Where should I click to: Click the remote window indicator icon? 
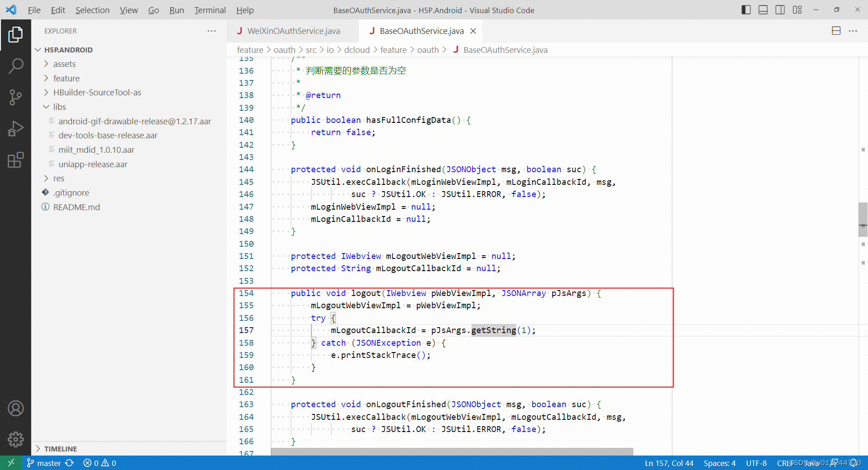pos(11,463)
